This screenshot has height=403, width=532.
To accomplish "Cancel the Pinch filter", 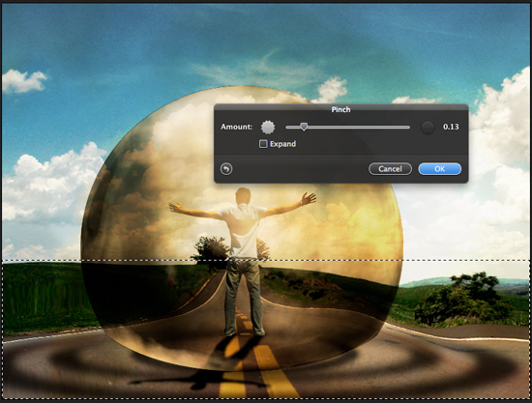I will point(390,169).
